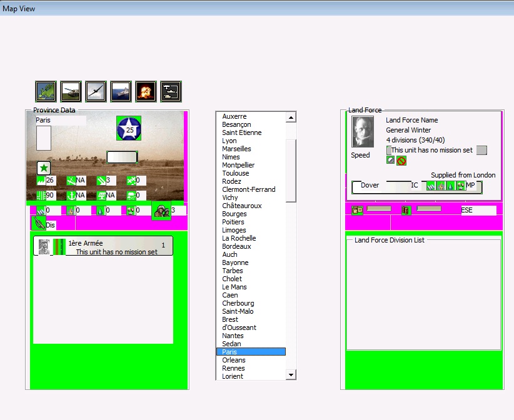Click the soldiers icon in Province Data
Viewport: 514px width, 420px height.
(x=161, y=211)
